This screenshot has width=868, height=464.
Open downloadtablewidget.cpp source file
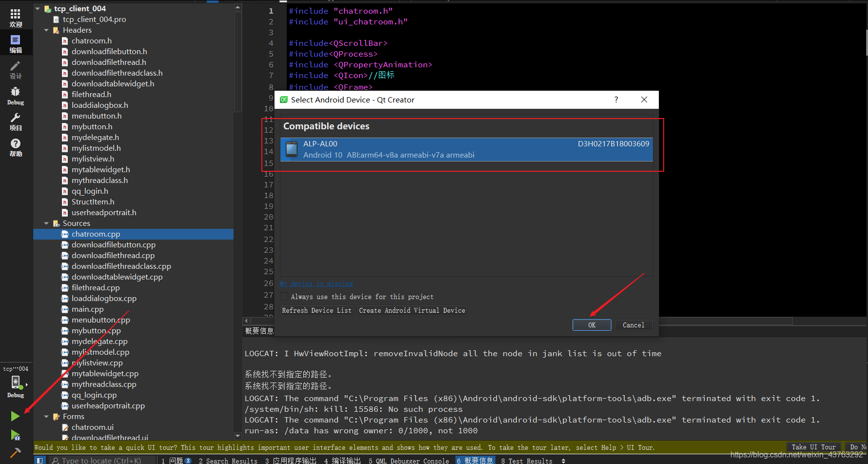tap(117, 277)
